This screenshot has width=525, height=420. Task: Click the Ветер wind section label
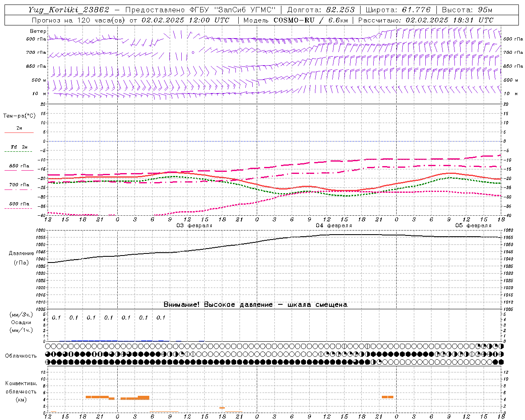[x=38, y=31]
